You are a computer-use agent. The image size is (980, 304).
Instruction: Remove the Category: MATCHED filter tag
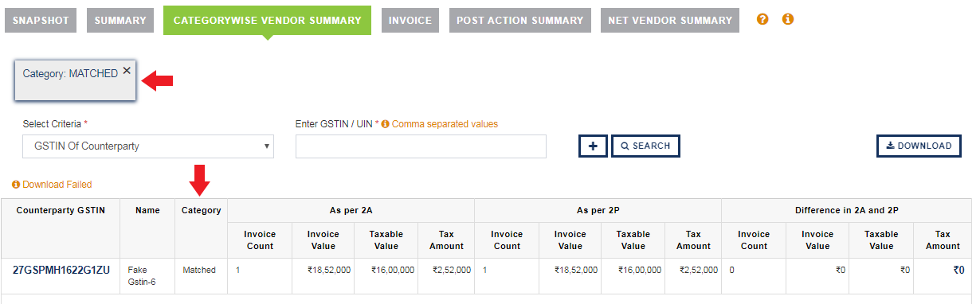pyautogui.click(x=127, y=70)
